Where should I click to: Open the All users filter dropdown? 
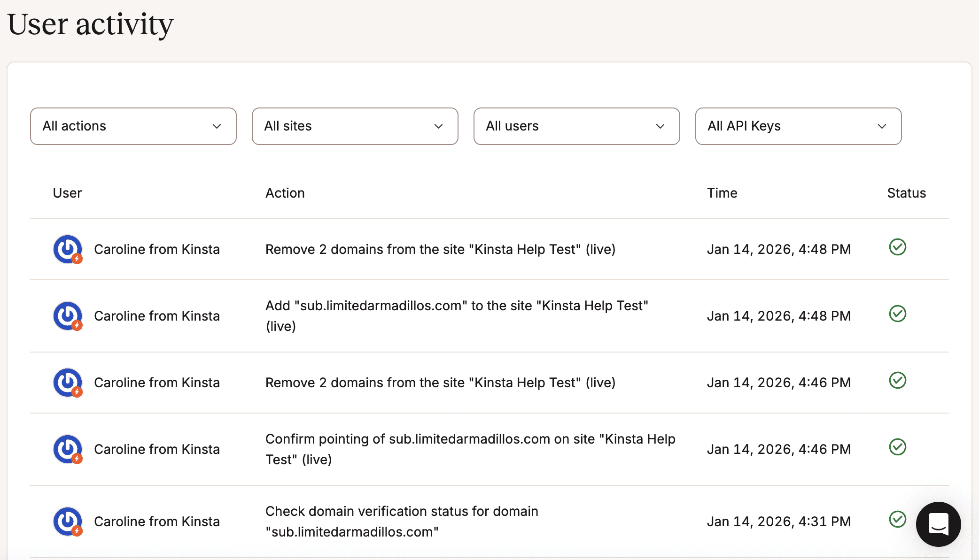[x=576, y=126]
